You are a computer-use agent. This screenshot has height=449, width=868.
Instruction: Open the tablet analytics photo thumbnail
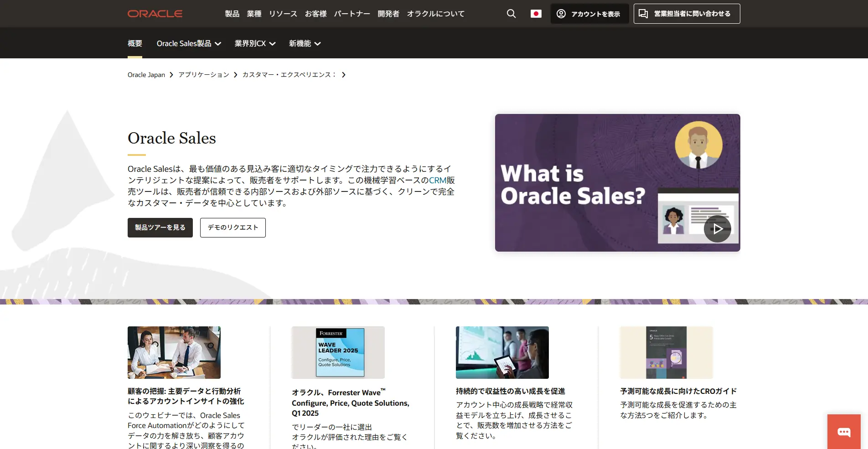pyautogui.click(x=502, y=352)
